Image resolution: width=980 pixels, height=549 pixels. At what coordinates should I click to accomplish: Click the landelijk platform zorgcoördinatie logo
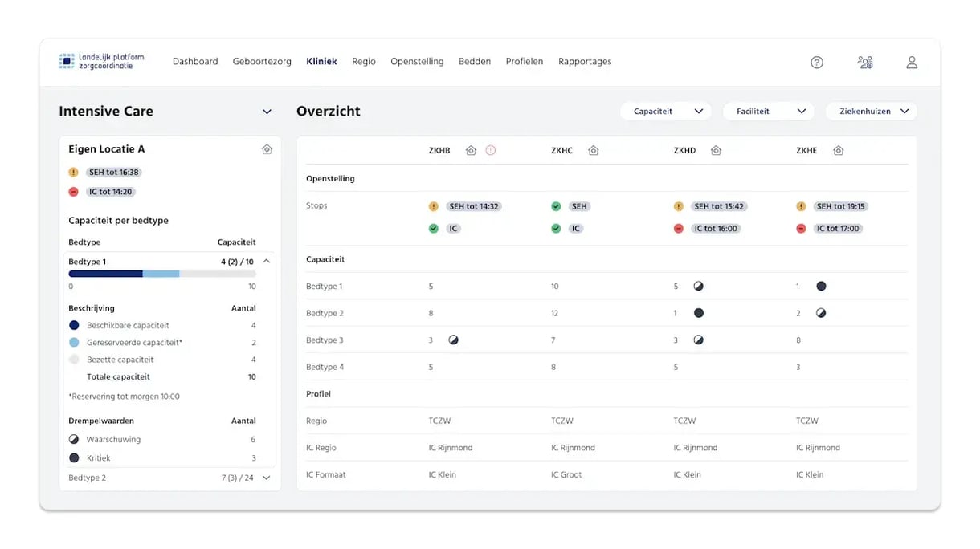point(102,62)
